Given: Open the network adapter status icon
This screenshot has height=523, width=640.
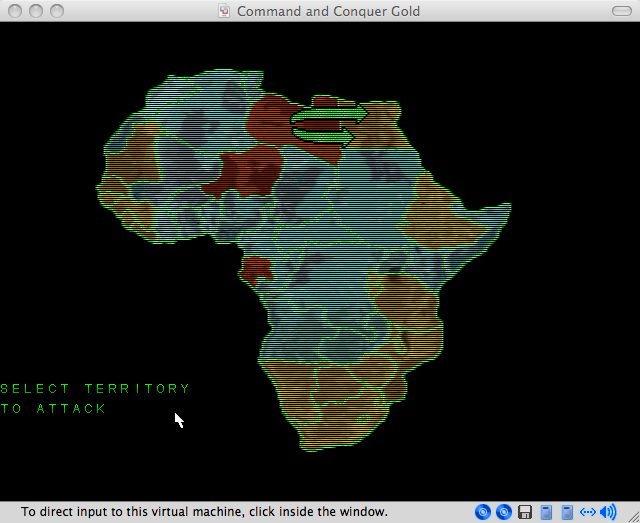Looking at the screenshot, I should coord(588,512).
